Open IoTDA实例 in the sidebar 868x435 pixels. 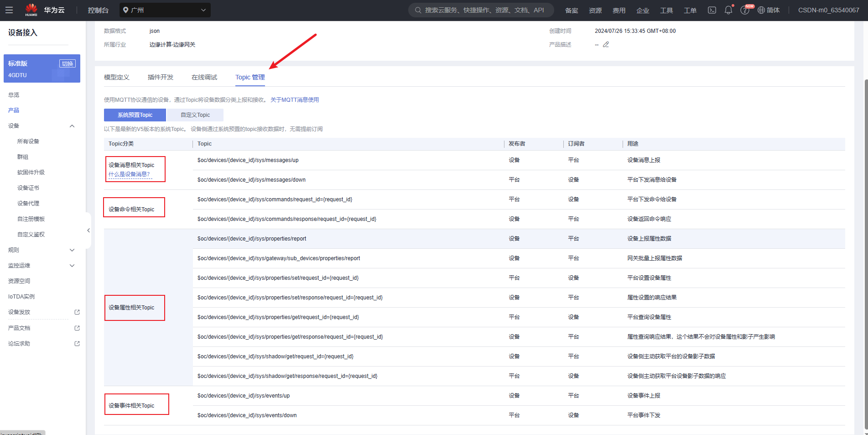click(x=21, y=297)
